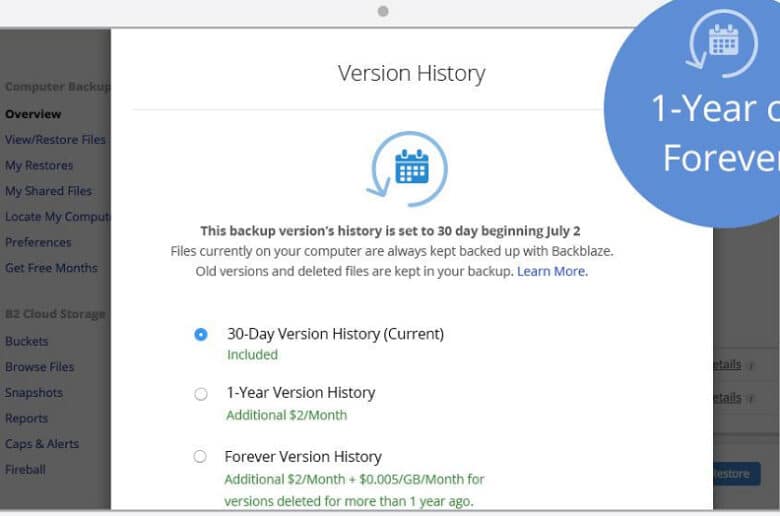This screenshot has height=516, width=780.
Task: Open Snapshots in sidebar
Action: pyautogui.click(x=34, y=393)
